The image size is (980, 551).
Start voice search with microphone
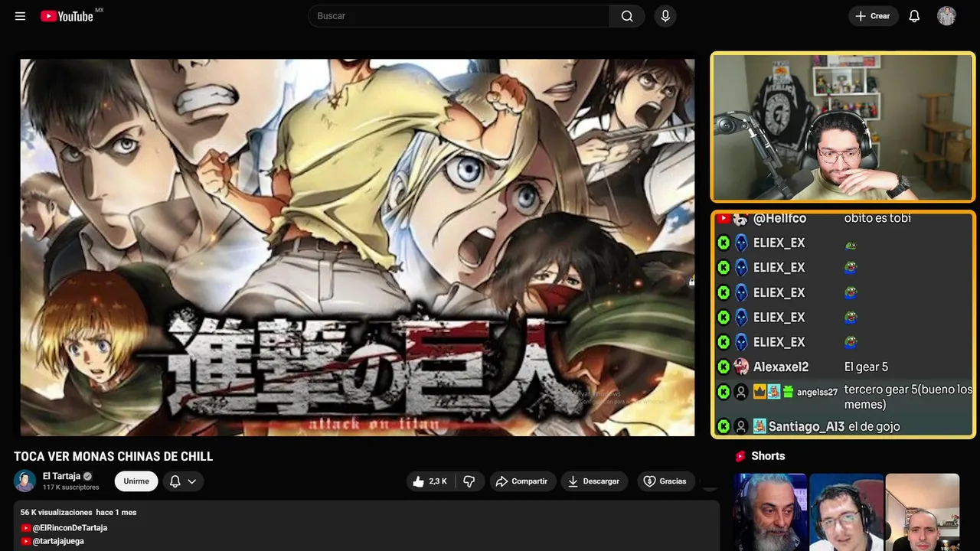point(665,16)
